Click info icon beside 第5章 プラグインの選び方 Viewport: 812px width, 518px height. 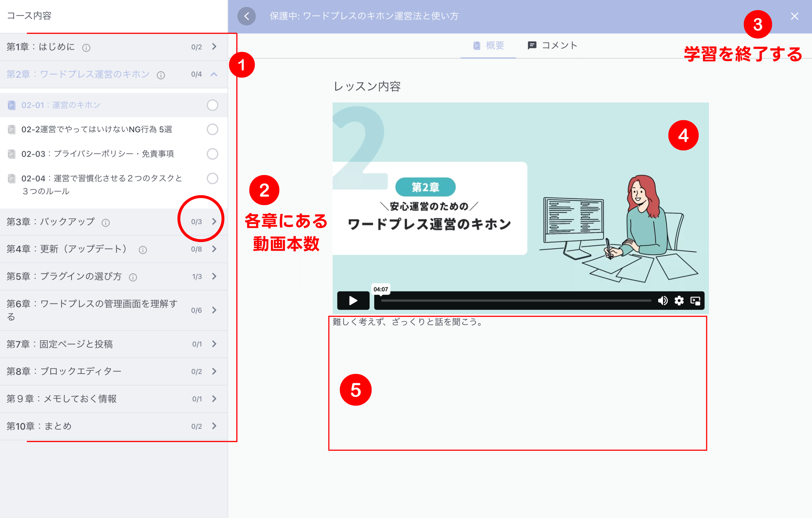point(133,277)
